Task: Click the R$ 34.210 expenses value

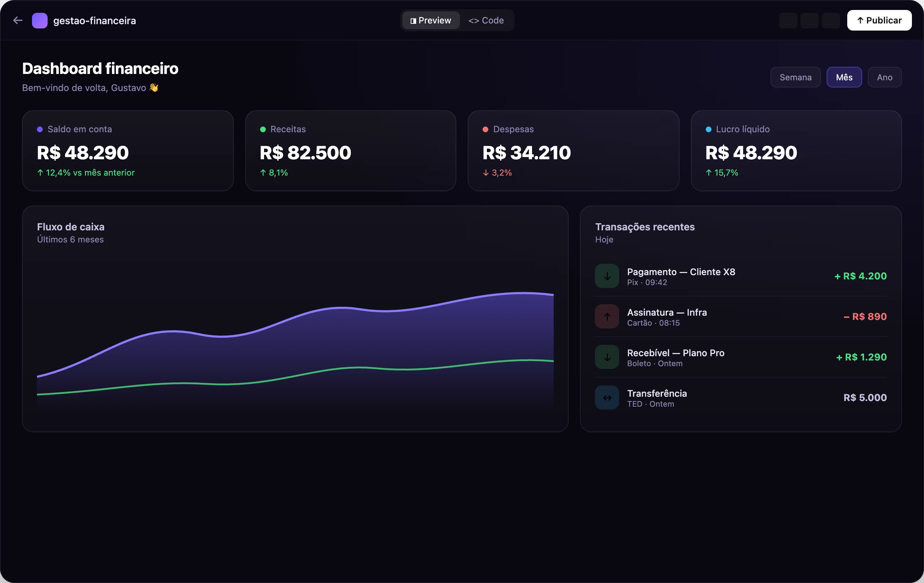Action: point(527,153)
